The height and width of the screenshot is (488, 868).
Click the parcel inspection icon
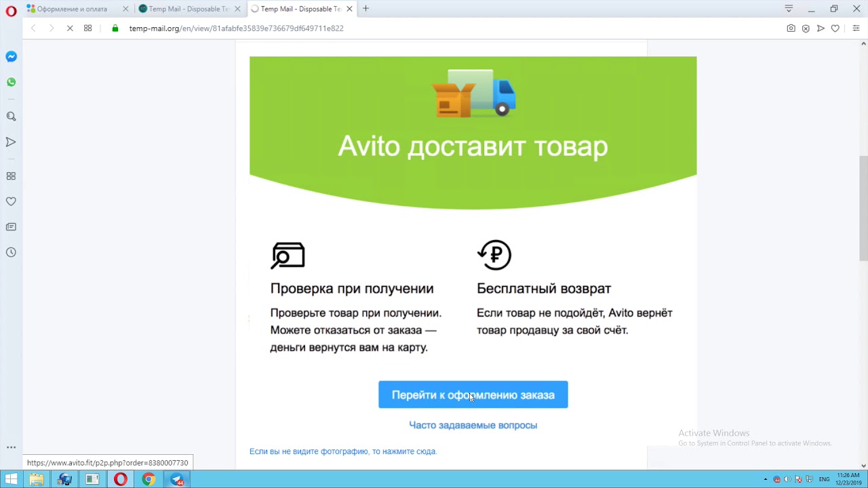click(288, 256)
